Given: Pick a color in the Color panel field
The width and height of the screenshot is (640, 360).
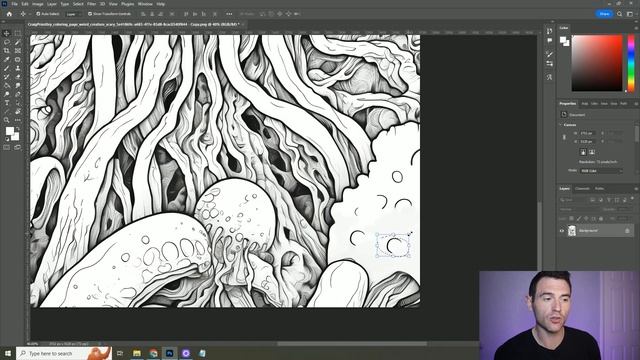Looking at the screenshot, I should [597, 63].
